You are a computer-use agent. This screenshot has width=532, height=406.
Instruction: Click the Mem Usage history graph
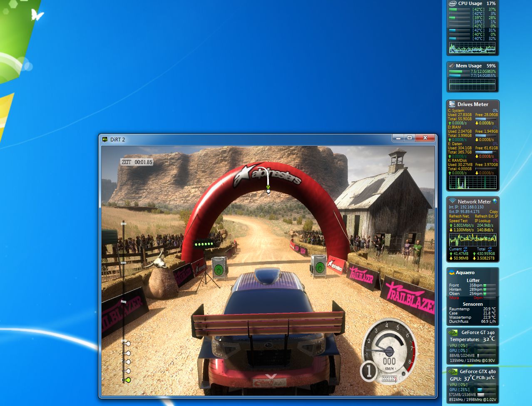pos(472,84)
